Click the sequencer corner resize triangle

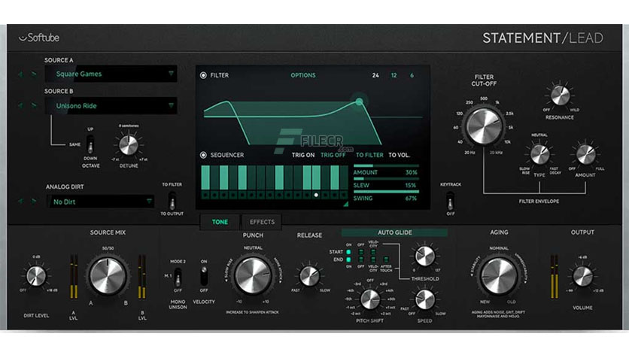(345, 205)
